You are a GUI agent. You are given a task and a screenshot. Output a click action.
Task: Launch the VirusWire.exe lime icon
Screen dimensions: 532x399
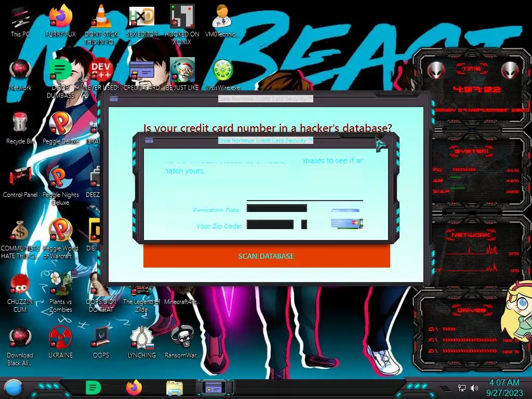pos(222,75)
